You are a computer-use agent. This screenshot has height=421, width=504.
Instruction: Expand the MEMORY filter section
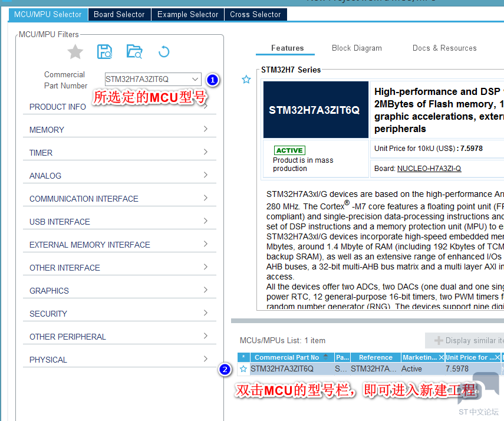[x=120, y=130]
